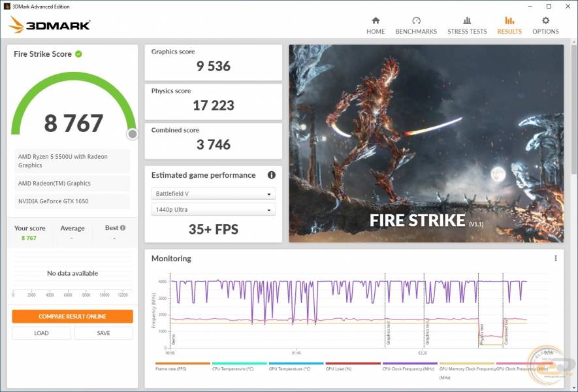Viewport: 578px width, 392px height.
Task: Click the Fire Strike preview image
Action: point(426,144)
